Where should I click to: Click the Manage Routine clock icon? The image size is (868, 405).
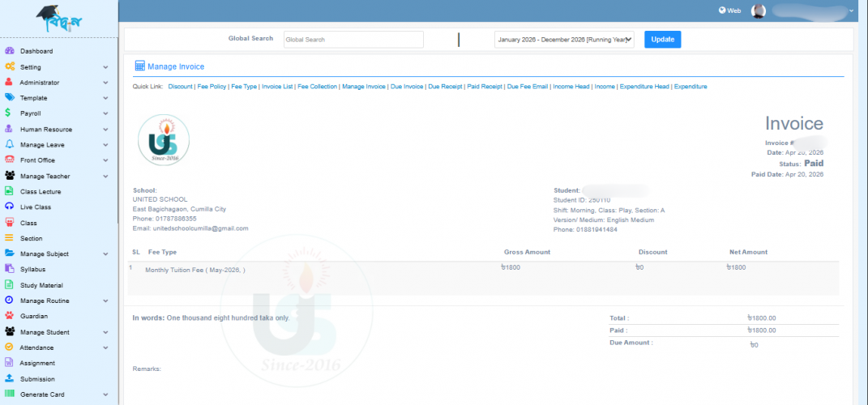pos(9,301)
